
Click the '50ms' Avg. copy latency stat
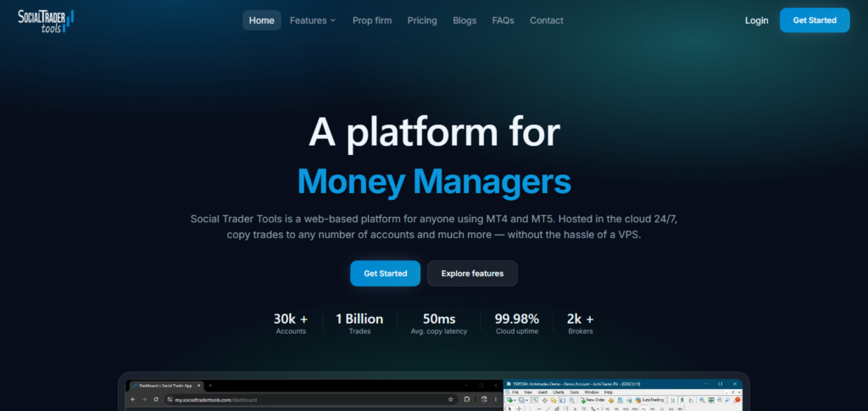click(439, 324)
